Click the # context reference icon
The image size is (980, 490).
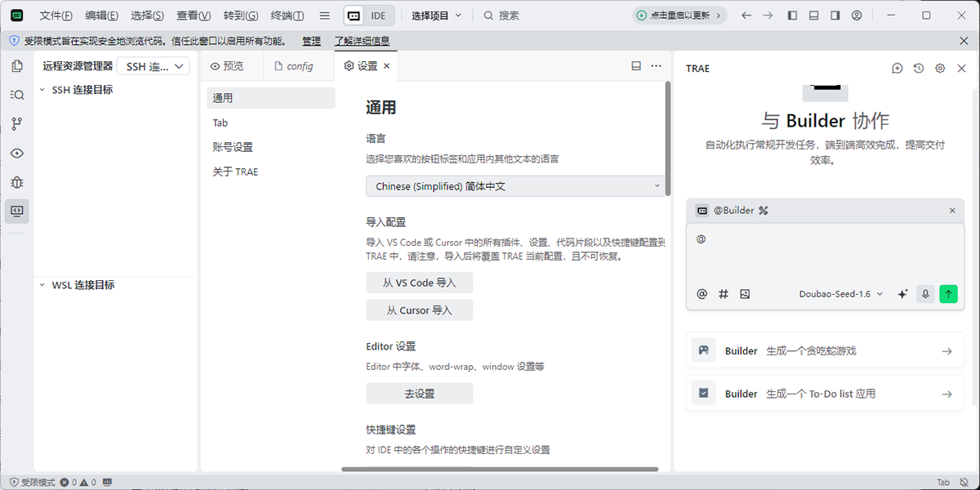(x=723, y=294)
